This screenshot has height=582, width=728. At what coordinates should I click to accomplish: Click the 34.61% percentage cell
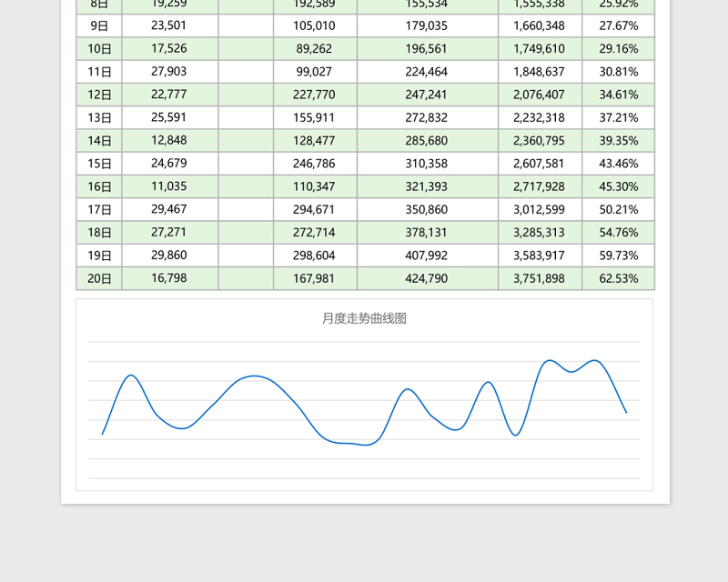pyautogui.click(x=619, y=95)
